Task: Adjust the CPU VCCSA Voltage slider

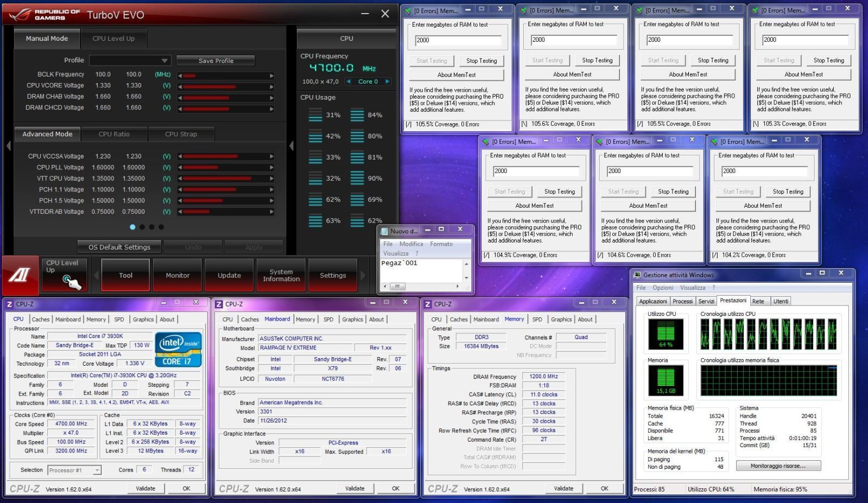Action: (x=226, y=157)
